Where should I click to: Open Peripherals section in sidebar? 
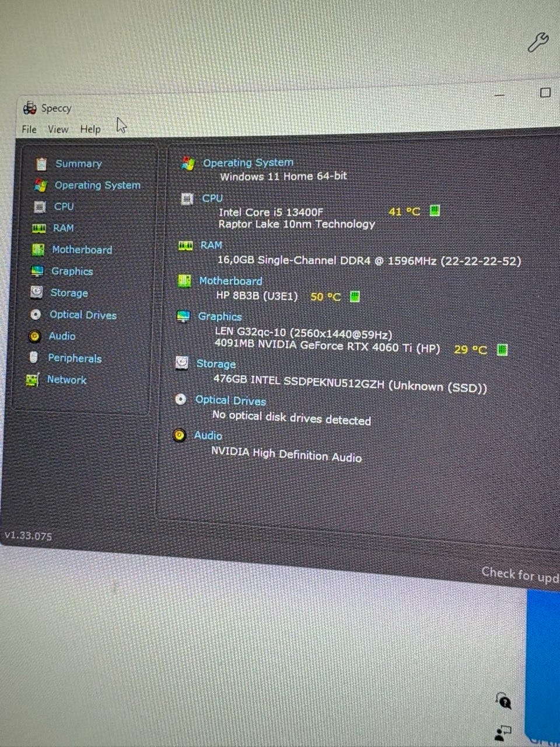(75, 358)
